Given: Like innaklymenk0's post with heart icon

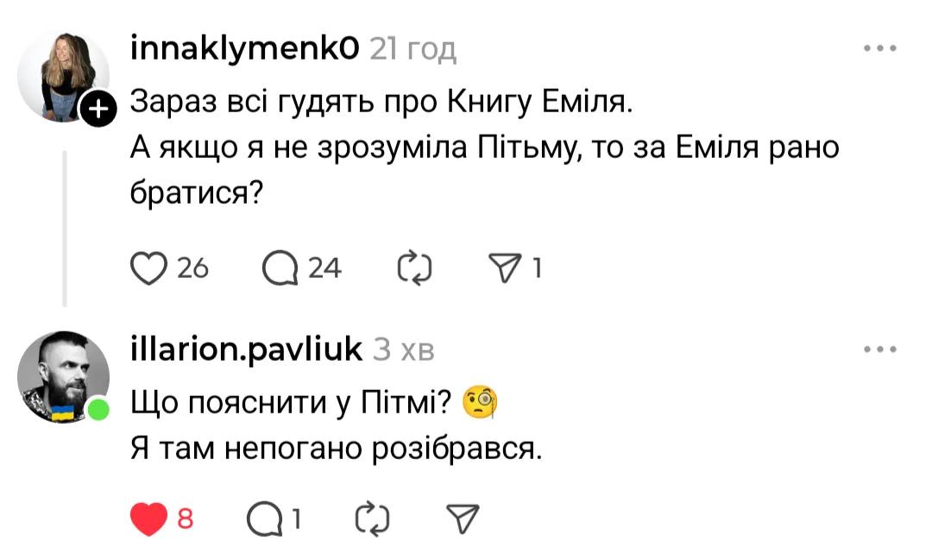Looking at the screenshot, I should [148, 269].
